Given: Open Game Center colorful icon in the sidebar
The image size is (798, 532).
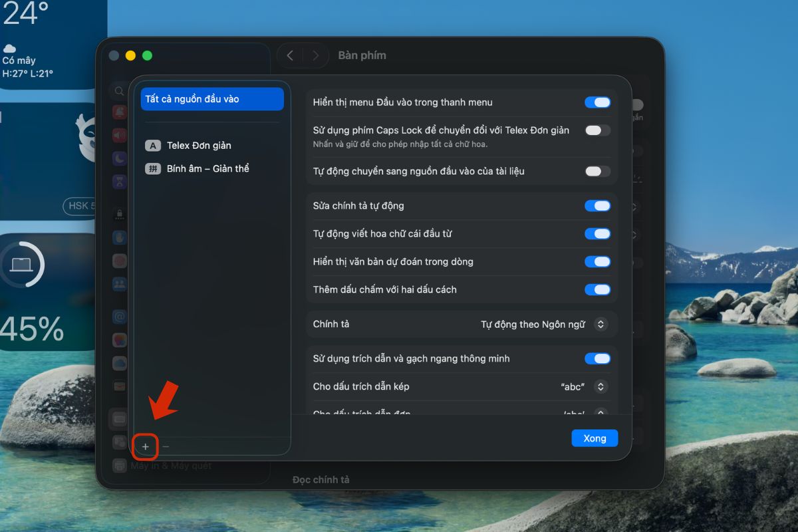Looking at the screenshot, I should 120,340.
